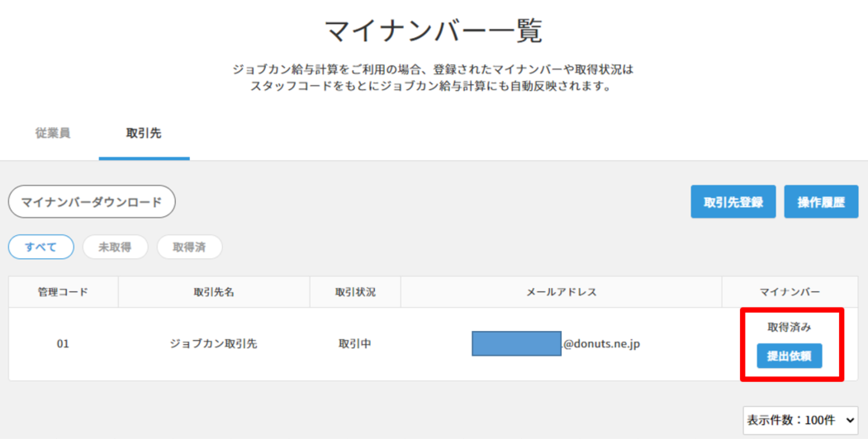The height and width of the screenshot is (439, 868).
Task: Click the 取引状況 column header
Action: 355,292
